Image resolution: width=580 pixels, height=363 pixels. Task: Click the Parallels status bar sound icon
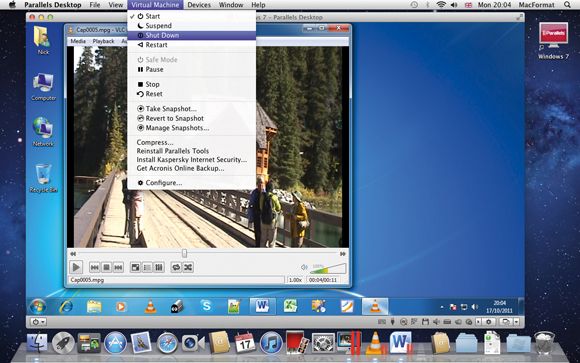point(436,322)
